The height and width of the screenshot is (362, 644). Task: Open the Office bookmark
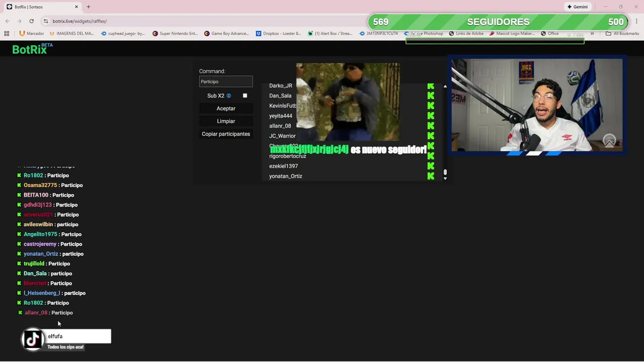[550, 34]
